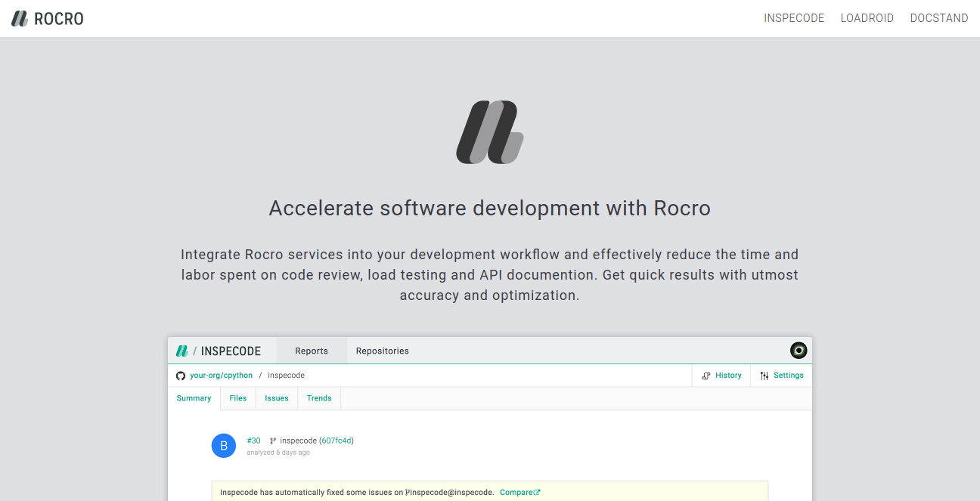
Task: Click the Settings sliders icon
Action: (764, 376)
